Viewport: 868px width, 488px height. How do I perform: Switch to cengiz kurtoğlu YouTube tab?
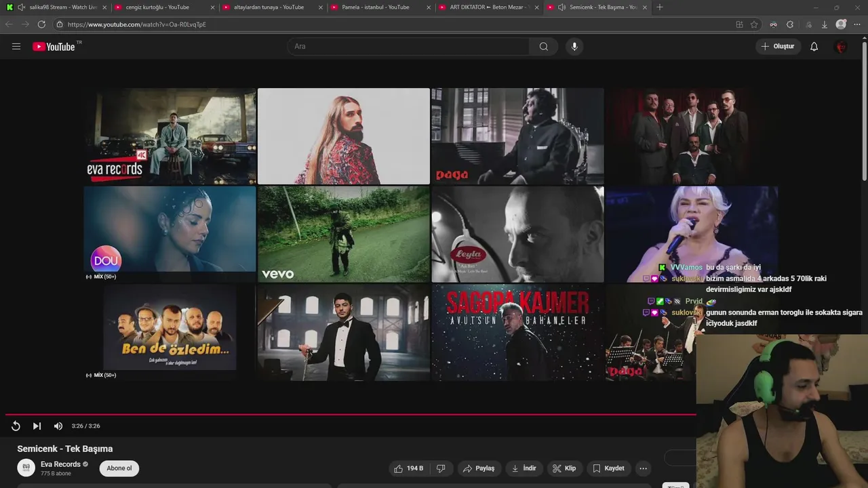163,7
